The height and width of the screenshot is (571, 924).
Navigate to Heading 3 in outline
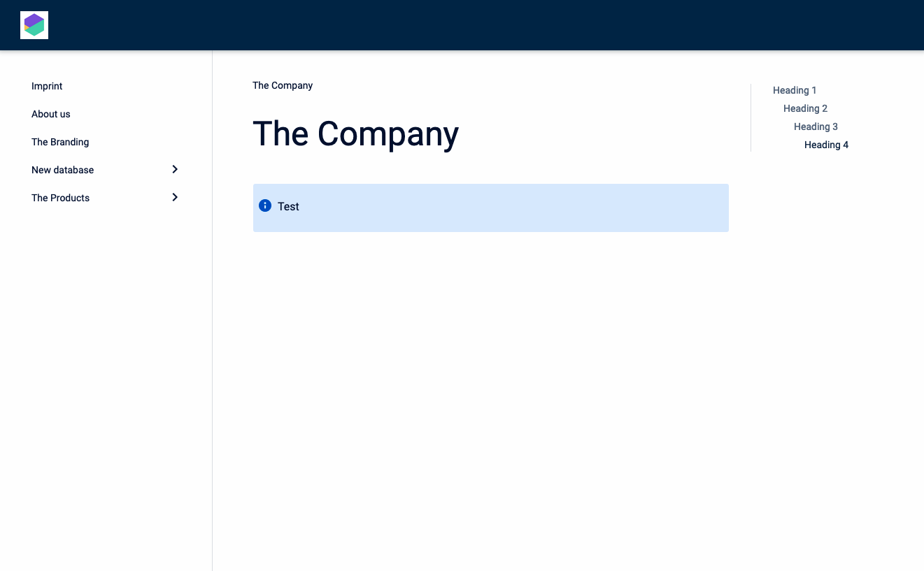pos(816,127)
